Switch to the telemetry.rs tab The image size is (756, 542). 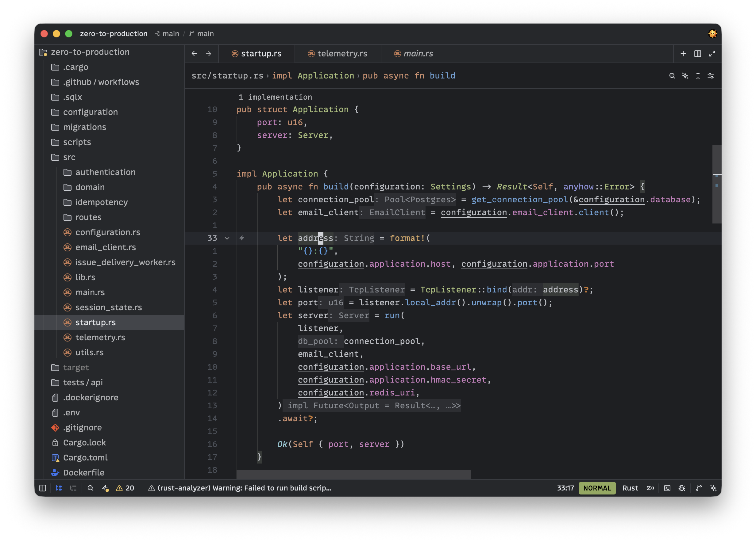[x=338, y=54]
